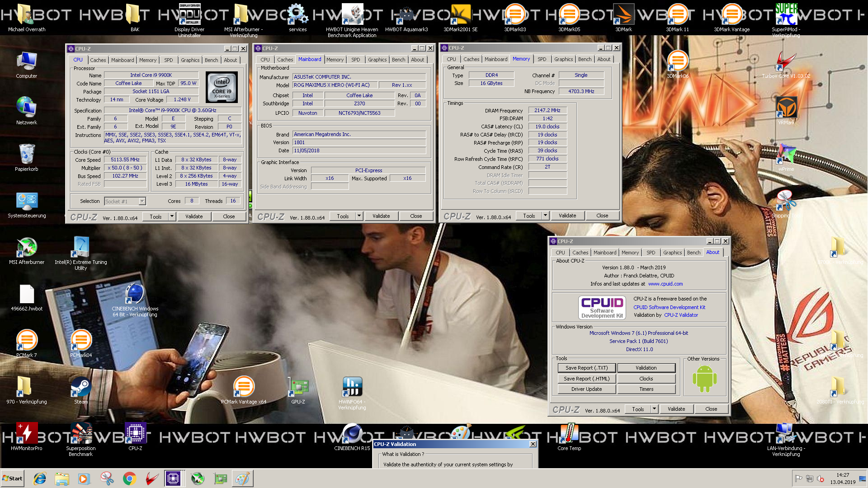The image size is (868, 488).
Task: Switch to Bench tab in the CPU window
Action: click(x=211, y=60)
